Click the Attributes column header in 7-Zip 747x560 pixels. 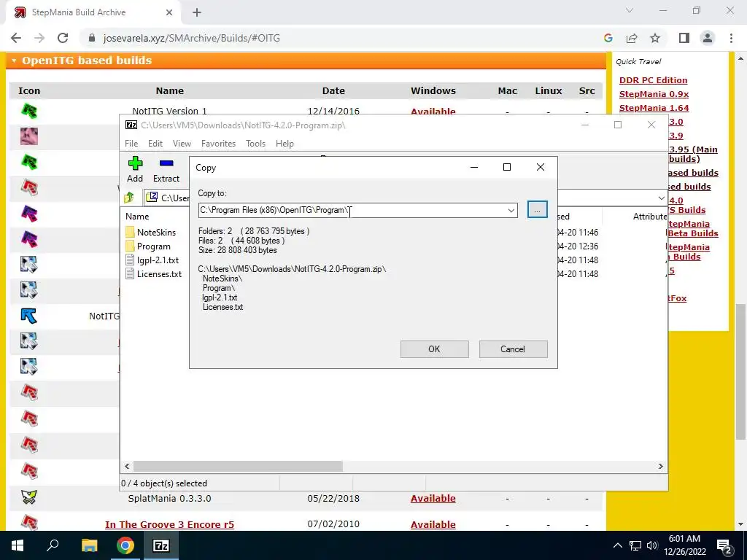tap(650, 216)
